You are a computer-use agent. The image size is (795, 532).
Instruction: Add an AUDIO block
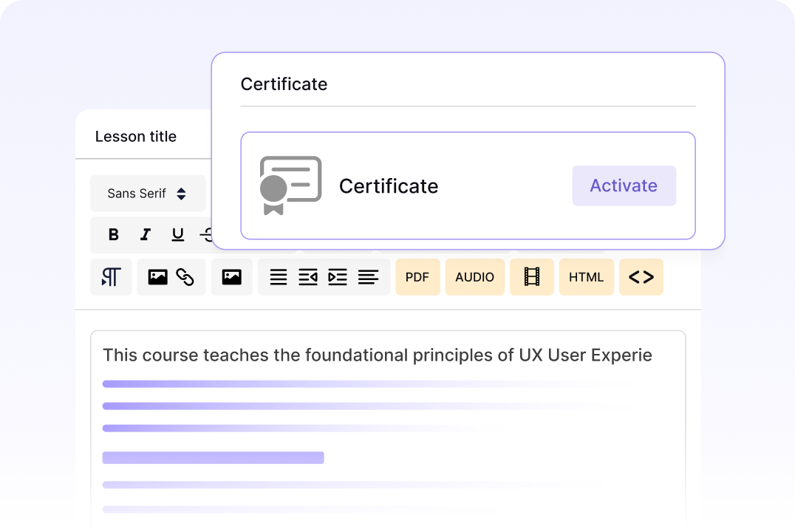475,277
